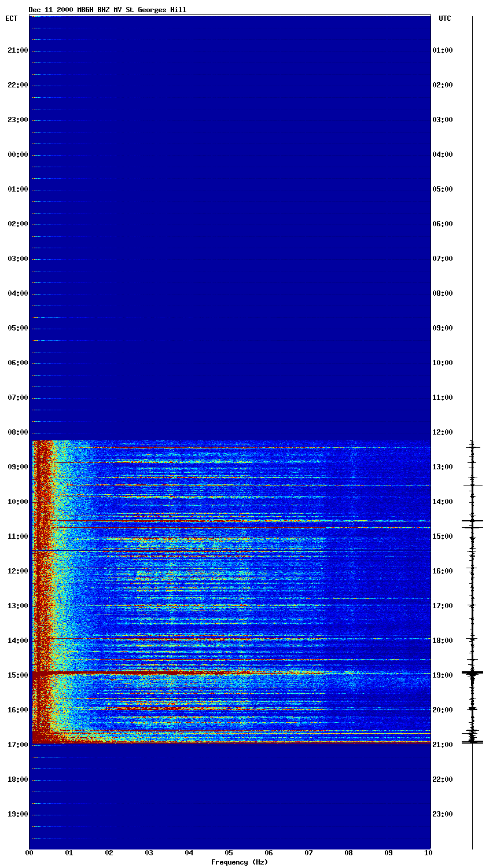Click the 01:00 label on UTC axis
The height and width of the screenshot is (868, 493).
[443, 50]
